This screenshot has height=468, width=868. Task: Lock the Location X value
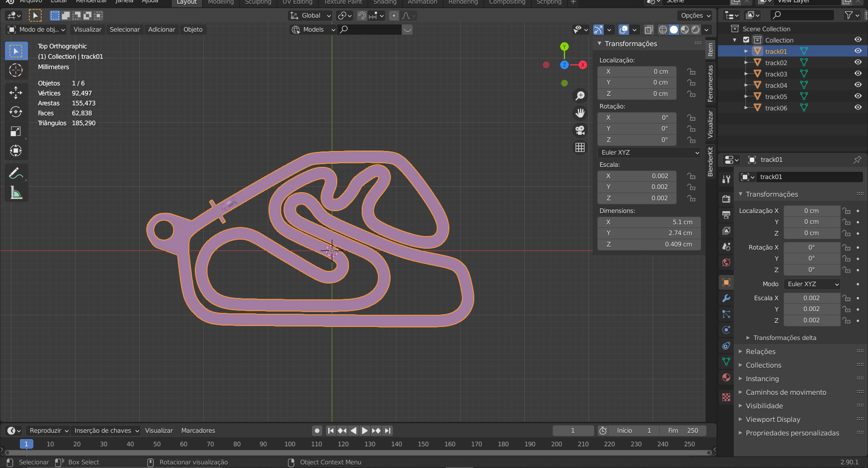(x=691, y=71)
